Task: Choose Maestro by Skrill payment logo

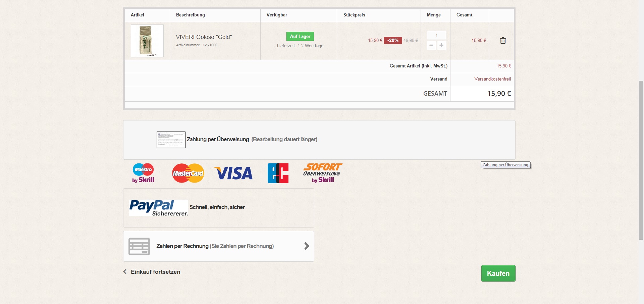Action: (143, 173)
